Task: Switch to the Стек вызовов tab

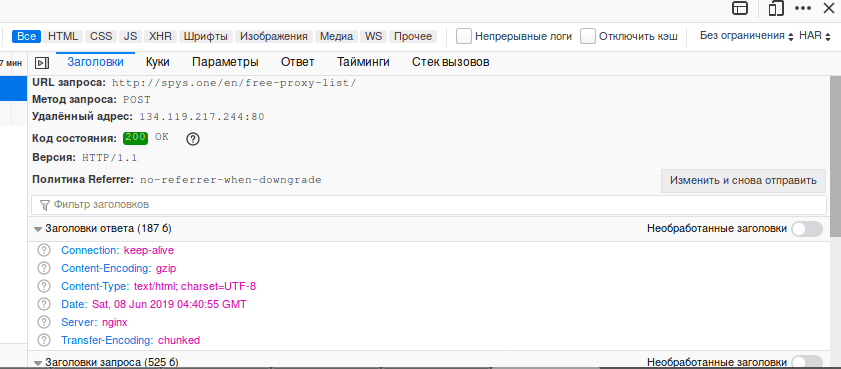Action: click(451, 62)
